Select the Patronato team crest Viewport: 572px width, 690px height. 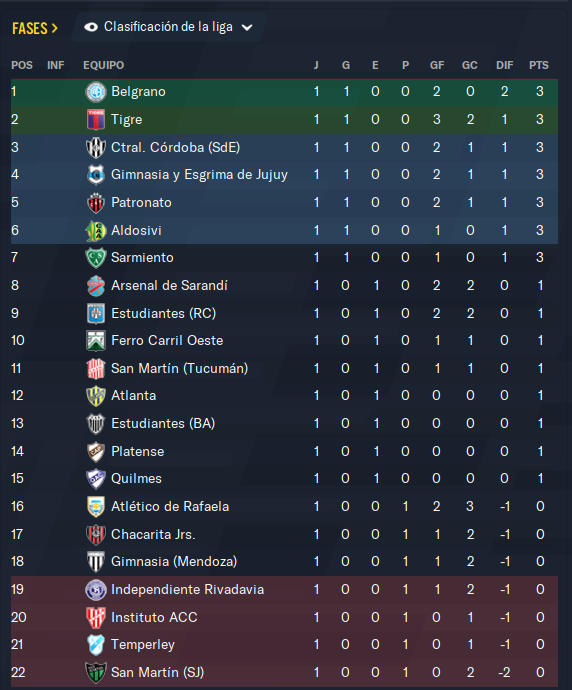tap(95, 203)
